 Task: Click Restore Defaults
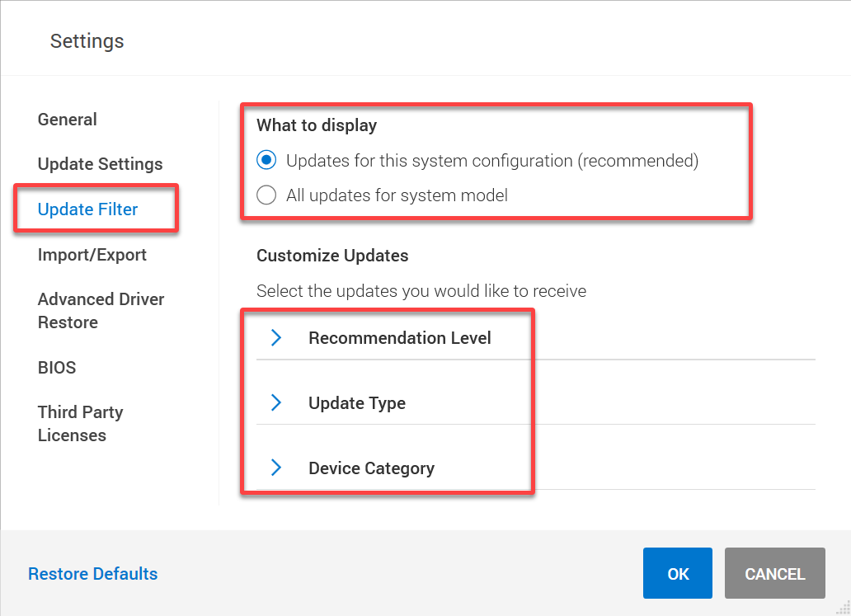pyautogui.click(x=92, y=573)
